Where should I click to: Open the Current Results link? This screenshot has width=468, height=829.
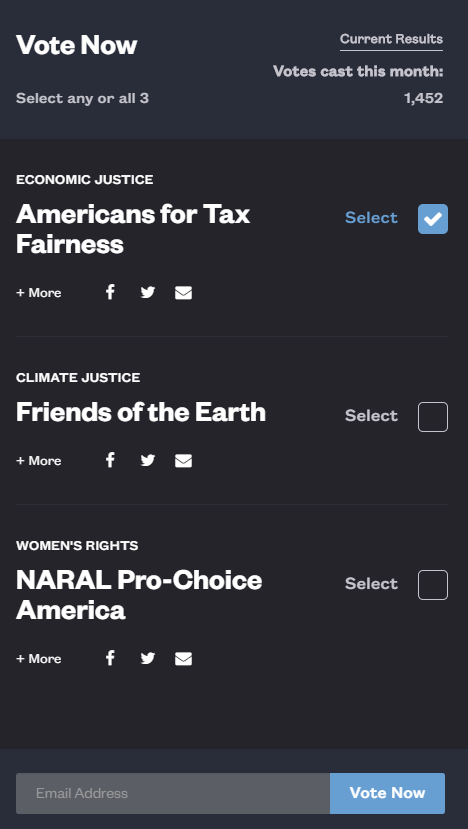pos(391,40)
